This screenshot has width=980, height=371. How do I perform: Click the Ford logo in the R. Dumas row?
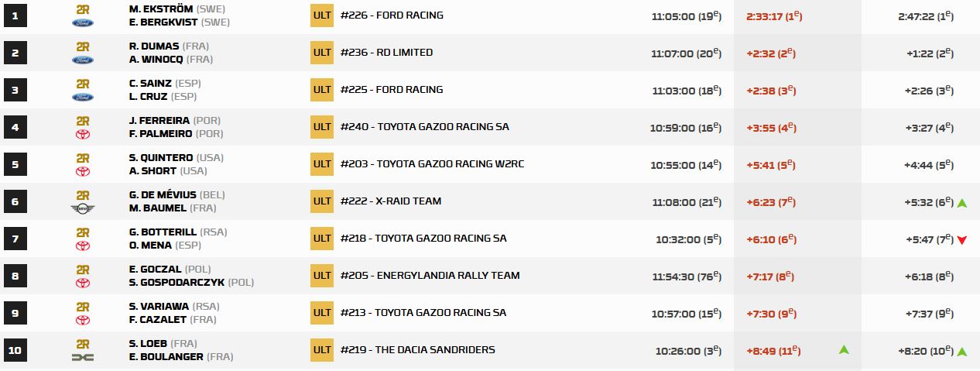point(83,60)
